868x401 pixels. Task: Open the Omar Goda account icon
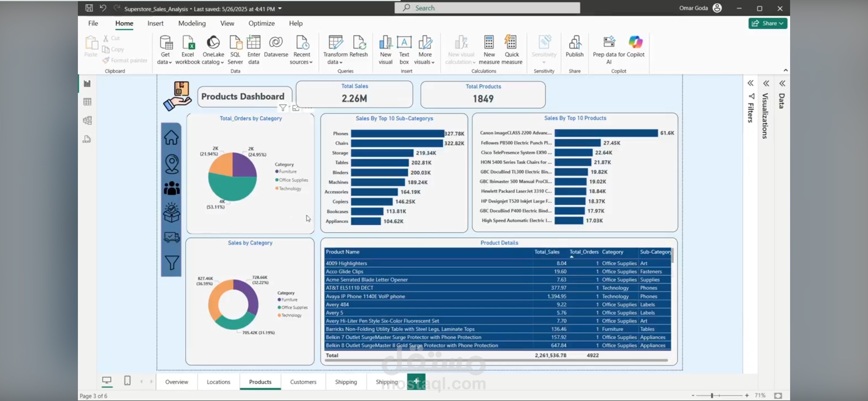tap(717, 8)
